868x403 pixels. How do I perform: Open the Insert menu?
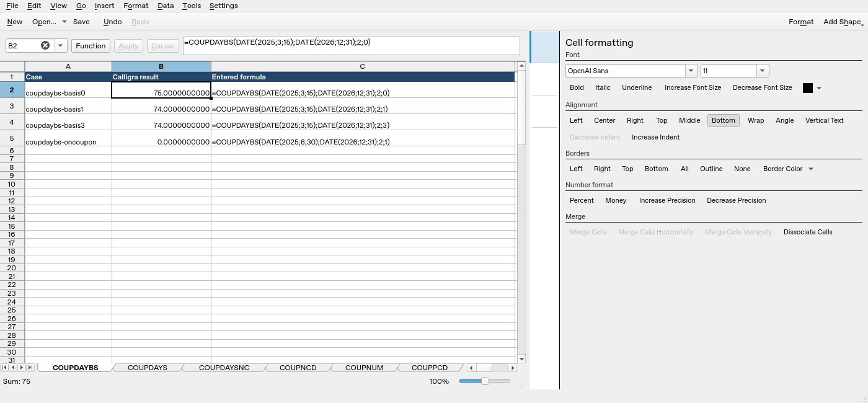tap(104, 6)
